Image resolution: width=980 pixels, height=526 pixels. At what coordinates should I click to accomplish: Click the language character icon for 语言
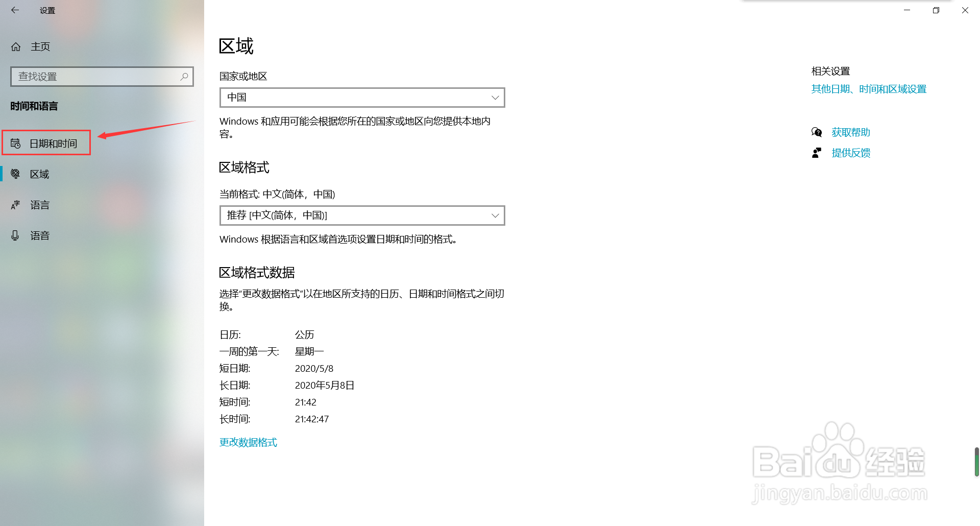pos(16,205)
